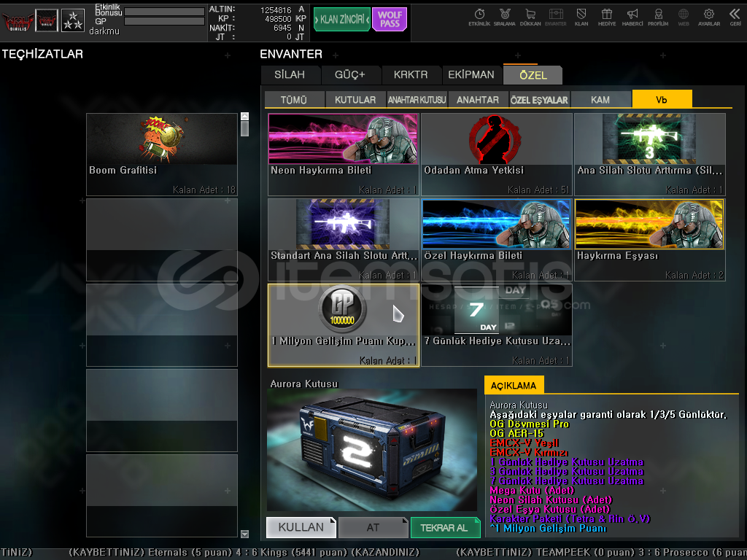The height and width of the screenshot is (560, 747).
Task: Click the Aurora Kutusu preview image
Action: click(371, 450)
